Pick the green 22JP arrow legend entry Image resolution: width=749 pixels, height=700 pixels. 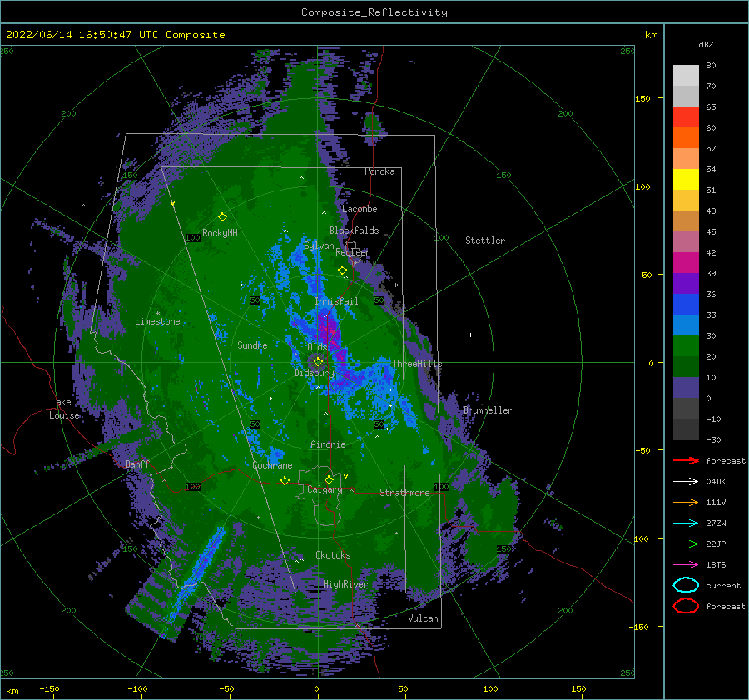(x=686, y=544)
